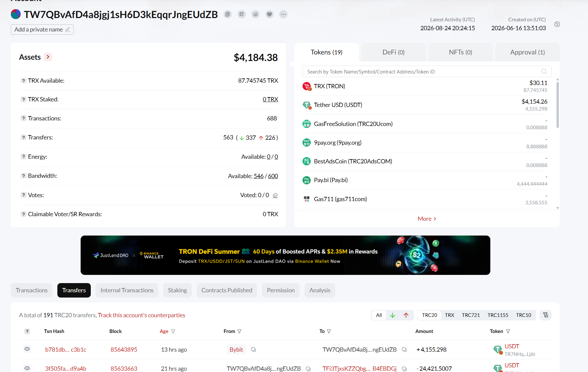The image size is (588, 372).
Task: Switch to the Analysis tab
Action: click(320, 290)
